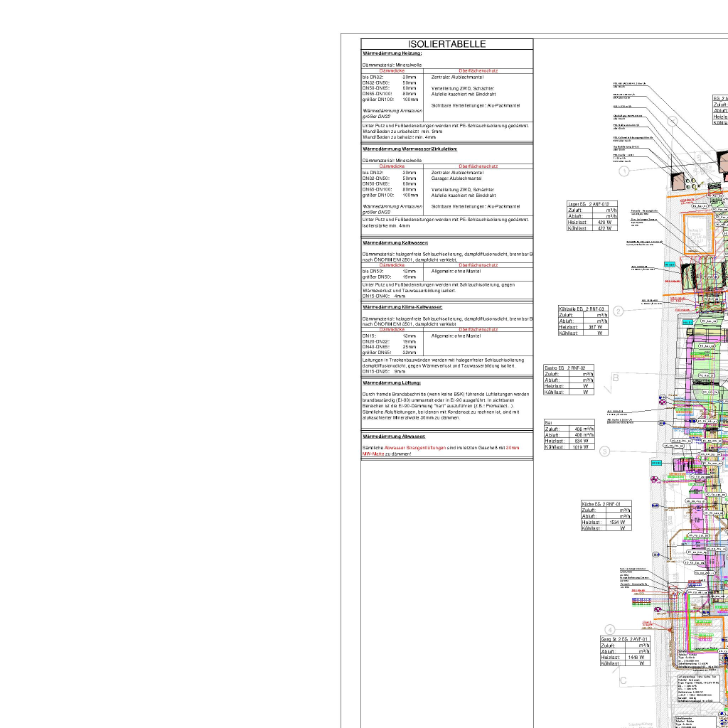Screen dimensions: 728x728
Task: Click the 'Gastro EG_2 RNF-02' box title
Action: click(565, 368)
